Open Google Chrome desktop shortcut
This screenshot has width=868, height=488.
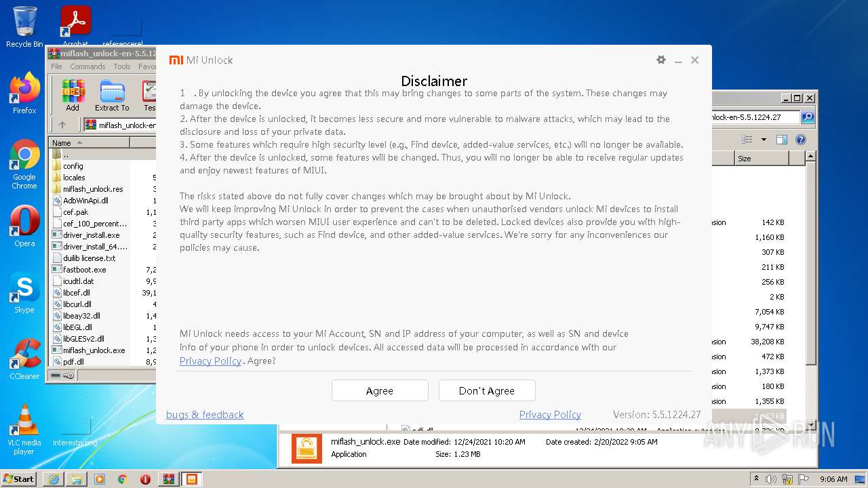[24, 165]
